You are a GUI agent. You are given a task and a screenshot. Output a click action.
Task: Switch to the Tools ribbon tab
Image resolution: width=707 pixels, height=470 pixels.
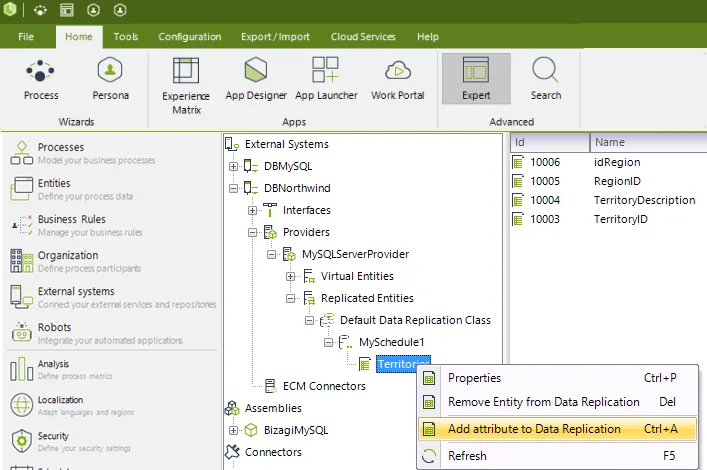point(126,37)
